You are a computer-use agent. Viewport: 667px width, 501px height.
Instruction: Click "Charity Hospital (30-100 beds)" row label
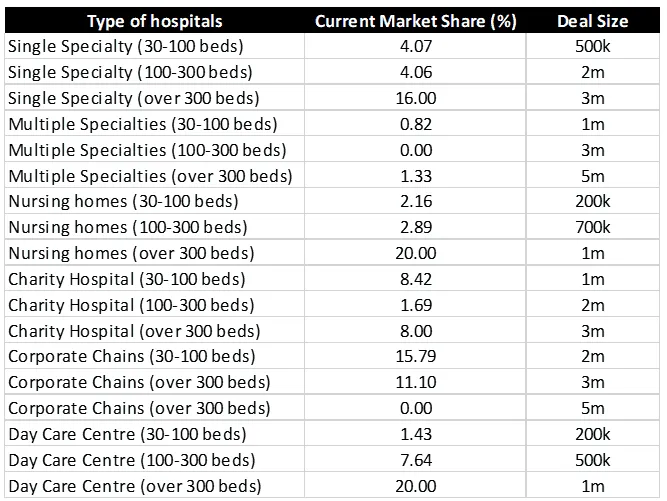(x=126, y=279)
